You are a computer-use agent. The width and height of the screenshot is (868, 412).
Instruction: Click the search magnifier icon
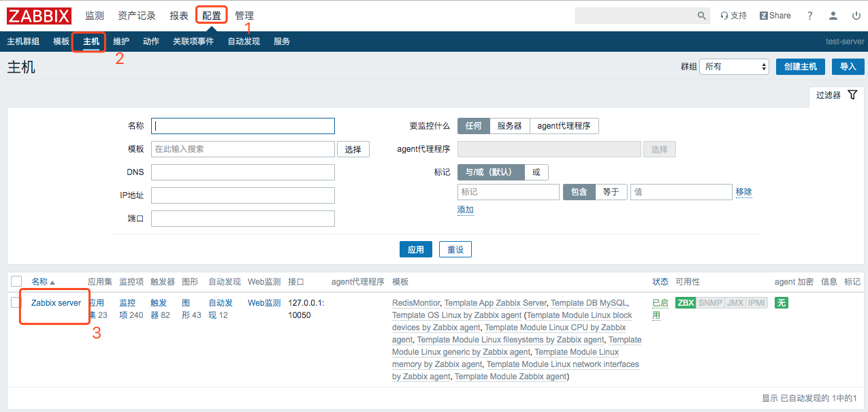click(x=702, y=16)
